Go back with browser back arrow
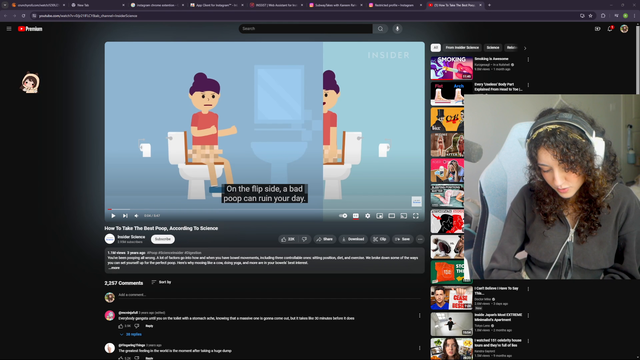640x360 pixels. click(5, 16)
